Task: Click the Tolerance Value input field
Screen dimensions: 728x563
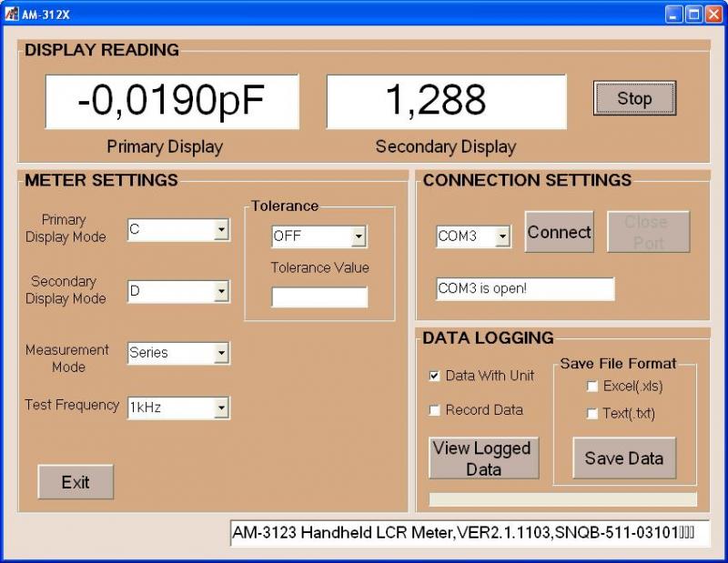Action: point(319,297)
